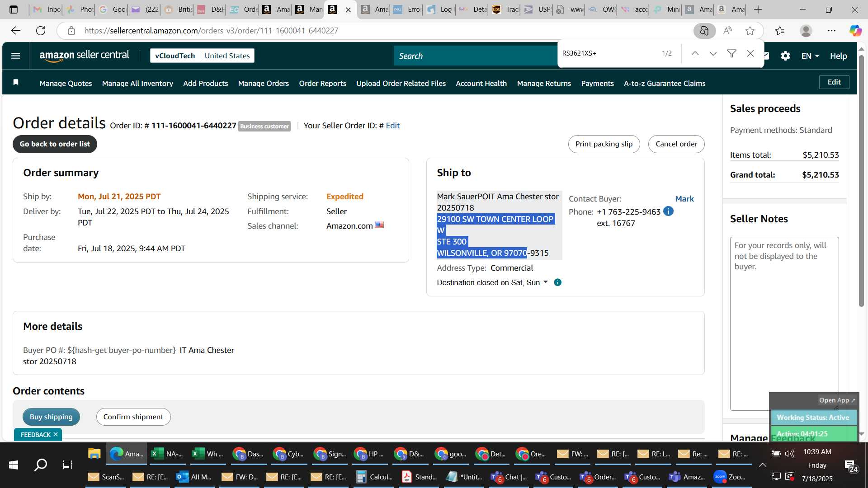Click vCloudTech United States account switcher

coord(202,56)
